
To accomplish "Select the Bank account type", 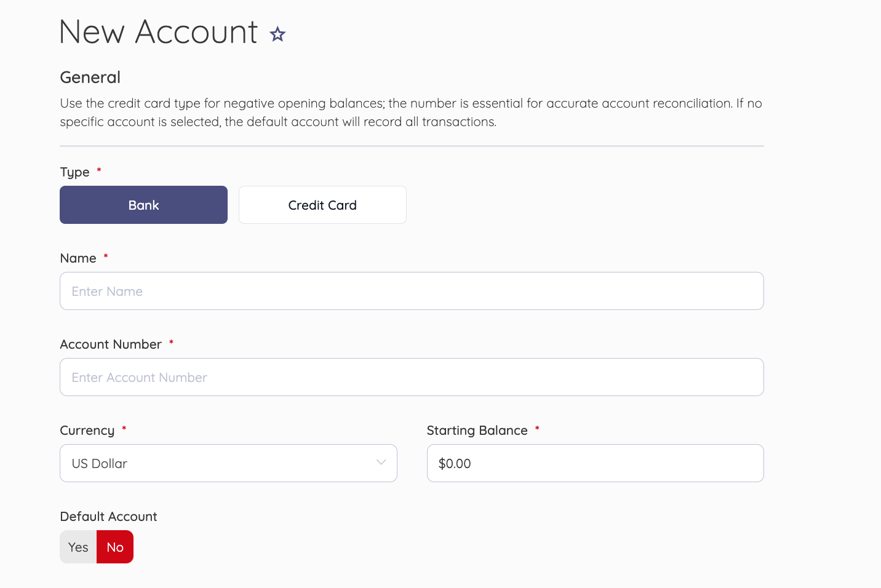I will point(143,205).
